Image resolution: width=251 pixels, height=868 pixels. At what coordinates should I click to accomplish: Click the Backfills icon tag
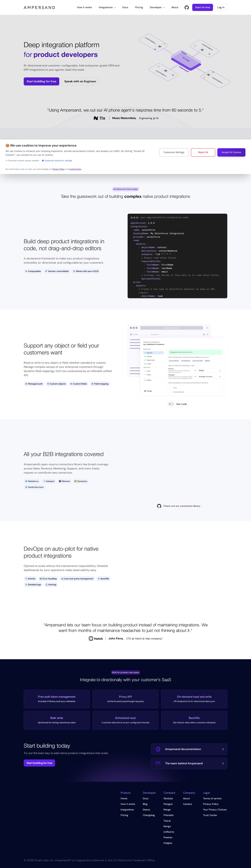pos(99,578)
